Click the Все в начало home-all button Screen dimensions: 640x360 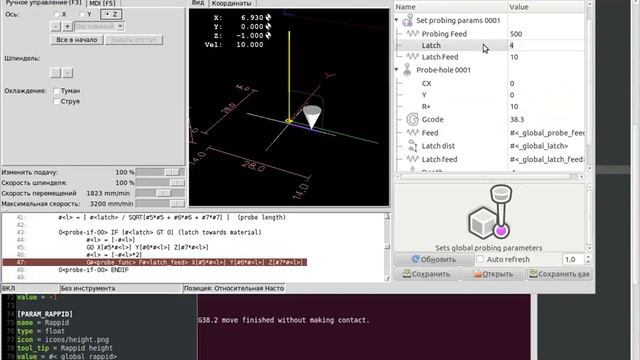(77, 40)
